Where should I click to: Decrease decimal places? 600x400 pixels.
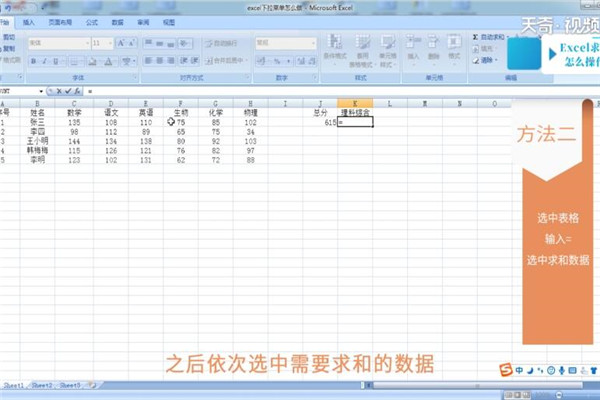pos(312,61)
